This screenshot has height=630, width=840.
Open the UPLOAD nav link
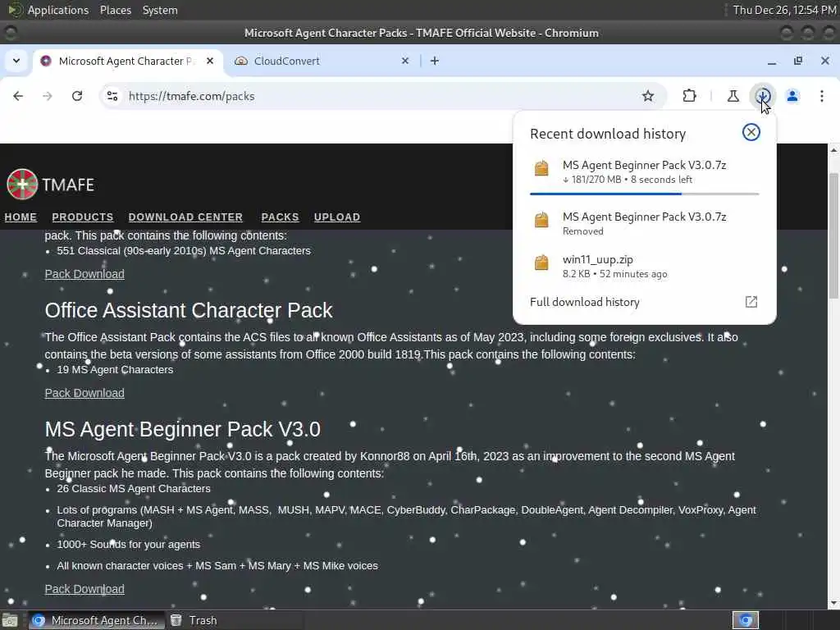click(x=337, y=217)
